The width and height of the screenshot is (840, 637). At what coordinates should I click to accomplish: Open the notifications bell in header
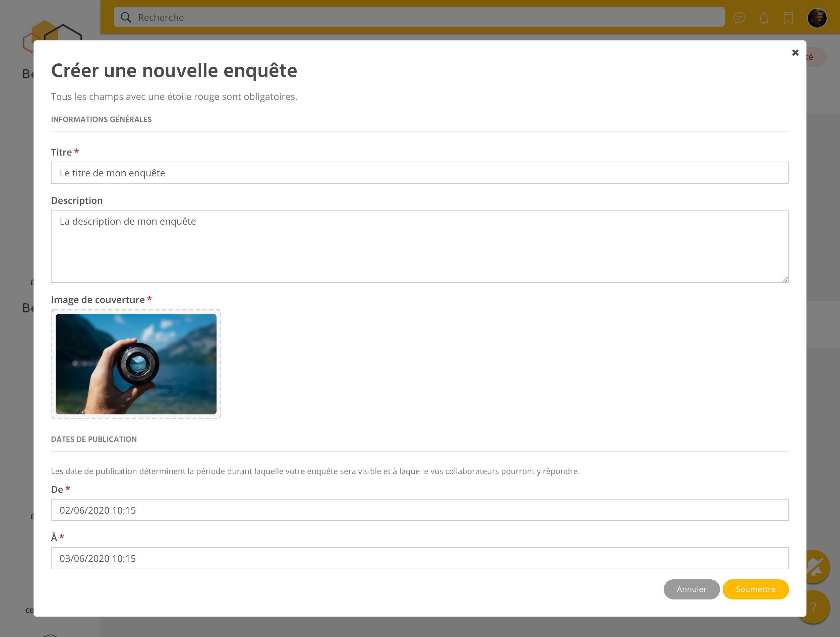764,18
